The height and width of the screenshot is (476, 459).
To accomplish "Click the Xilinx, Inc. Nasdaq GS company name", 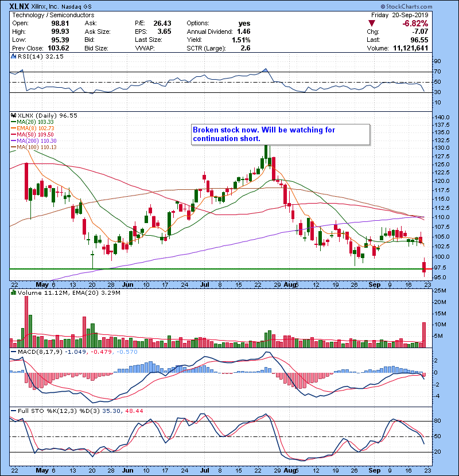I will 61,6.
